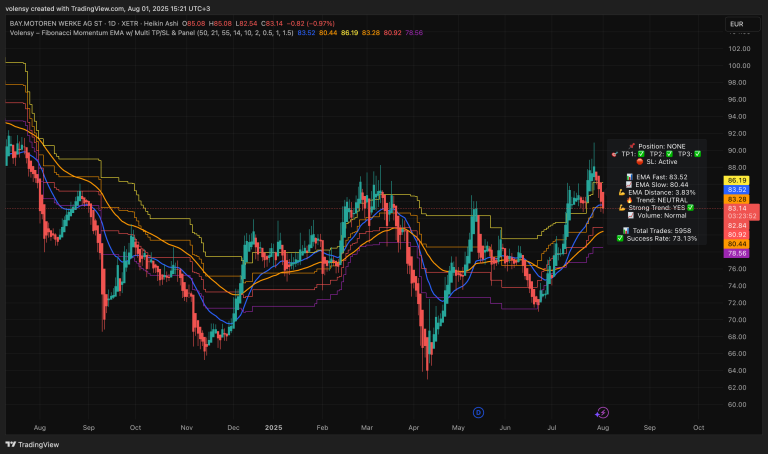Click the Total Trades: 5958 panel row
The width and height of the screenshot is (768, 454).
click(657, 231)
